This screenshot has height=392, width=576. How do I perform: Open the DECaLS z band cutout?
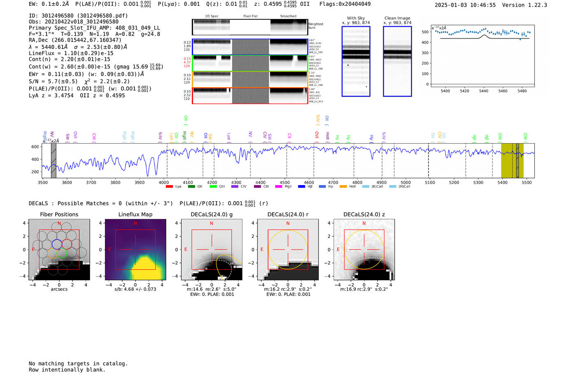pyautogui.click(x=364, y=250)
